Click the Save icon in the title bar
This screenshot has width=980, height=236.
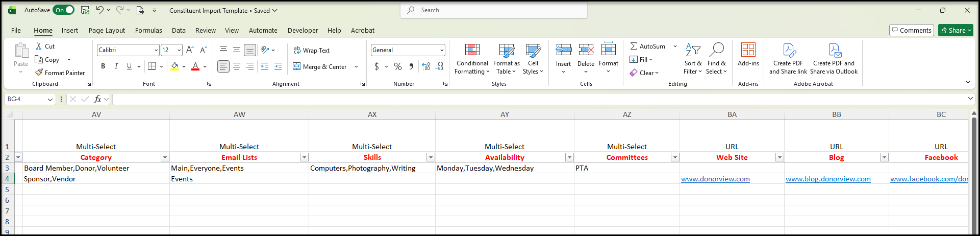[x=85, y=10]
